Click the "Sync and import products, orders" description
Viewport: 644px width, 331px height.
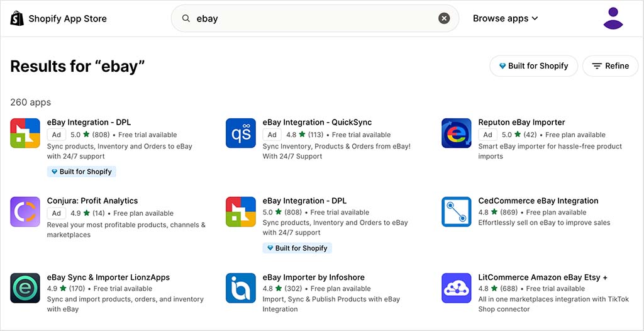[x=125, y=305]
